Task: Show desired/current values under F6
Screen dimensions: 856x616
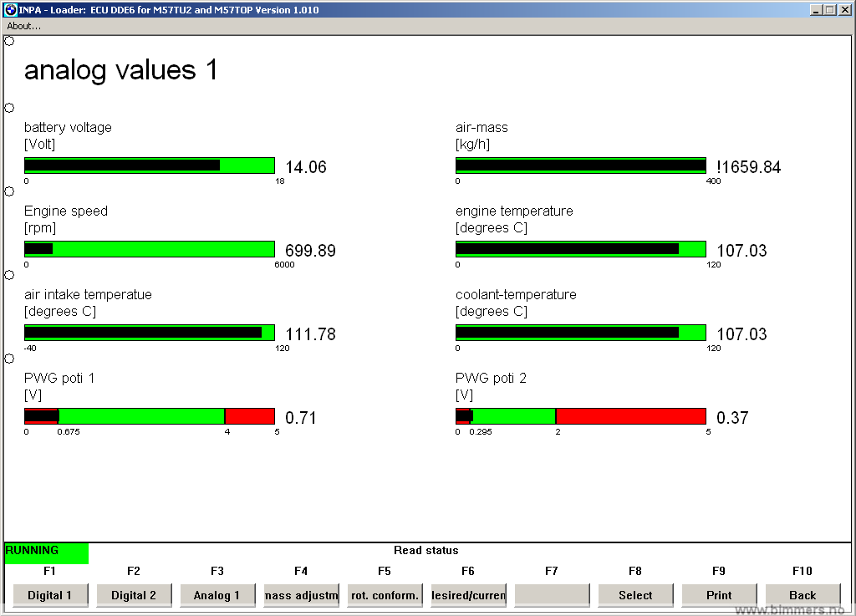Action: tap(468, 595)
